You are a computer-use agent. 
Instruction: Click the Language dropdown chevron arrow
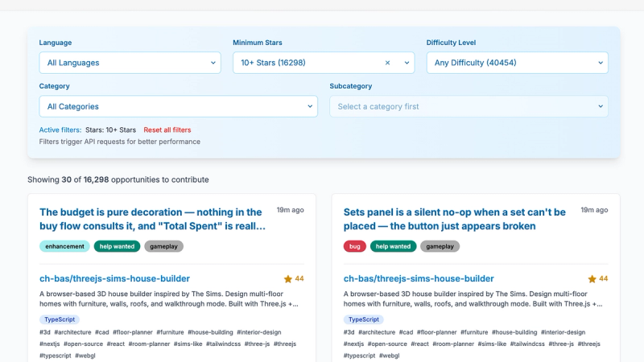pos(213,63)
